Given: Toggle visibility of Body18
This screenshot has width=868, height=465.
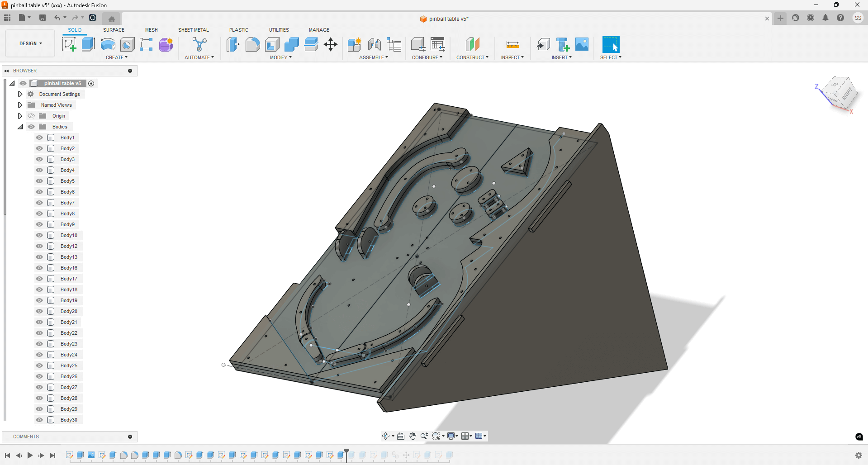Looking at the screenshot, I should click(39, 289).
